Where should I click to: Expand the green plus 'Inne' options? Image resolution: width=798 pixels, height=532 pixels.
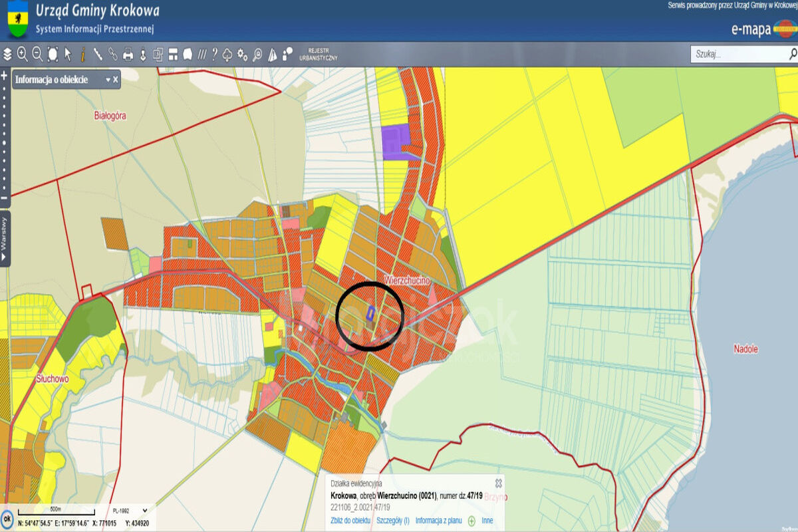472,521
